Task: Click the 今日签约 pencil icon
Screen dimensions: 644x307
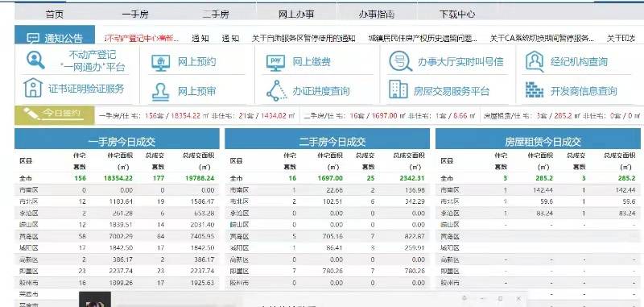Action: click(31, 113)
